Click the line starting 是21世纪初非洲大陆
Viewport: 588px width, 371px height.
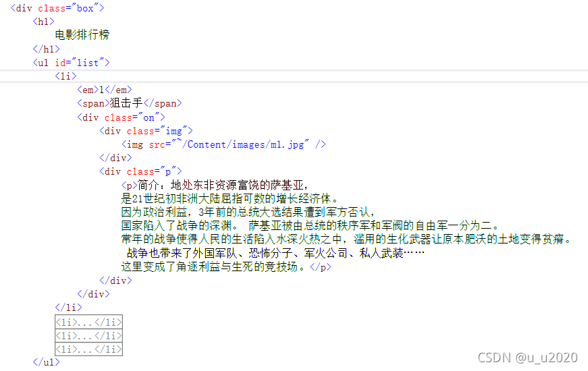[x=230, y=198]
